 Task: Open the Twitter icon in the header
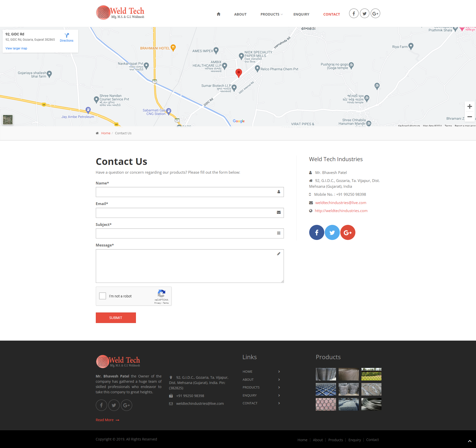tap(364, 13)
